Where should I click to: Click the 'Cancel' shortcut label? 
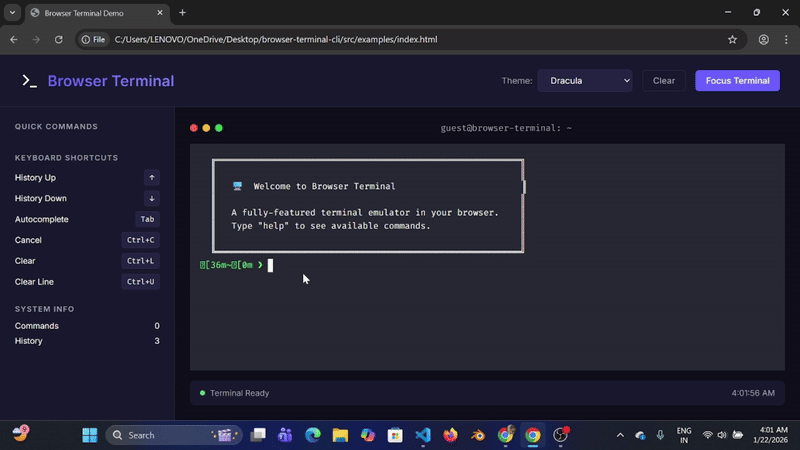pyautogui.click(x=28, y=240)
